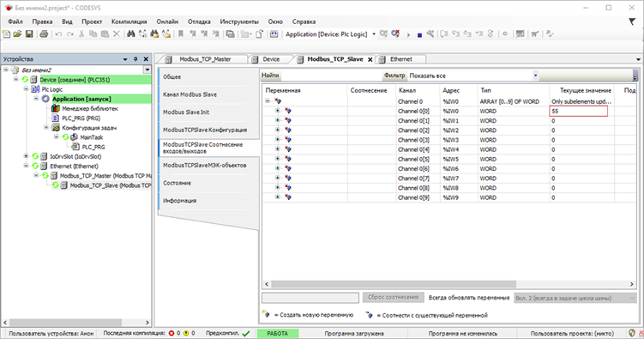Open the Проект menu
644x339 pixels.
coord(92,21)
